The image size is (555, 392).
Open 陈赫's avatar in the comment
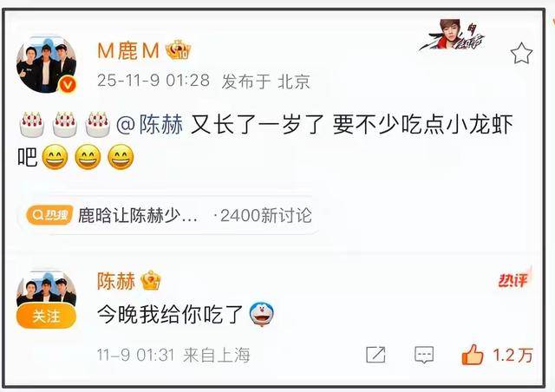click(46, 289)
